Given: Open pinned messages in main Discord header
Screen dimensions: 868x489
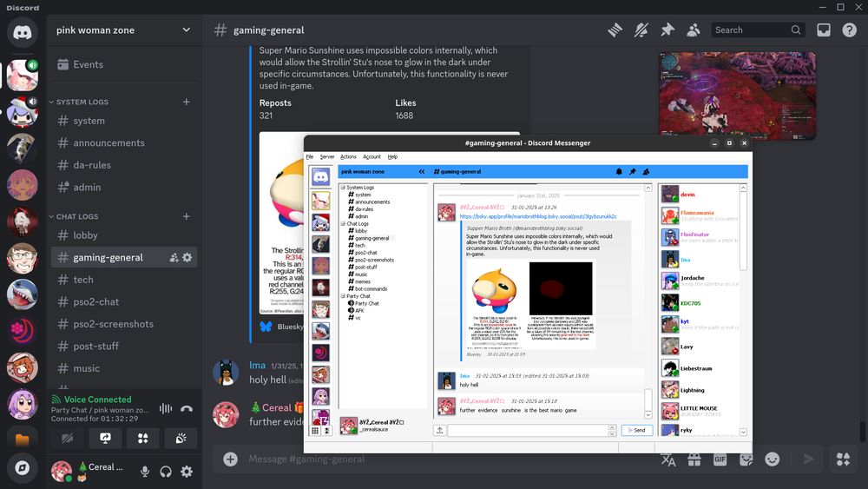Looking at the screenshot, I should tap(667, 30).
